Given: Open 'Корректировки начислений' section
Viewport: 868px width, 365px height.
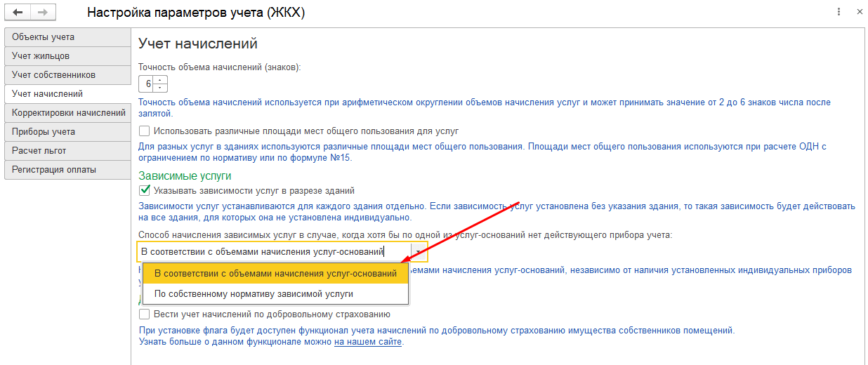Looking at the screenshot, I should pyautogui.click(x=67, y=113).
